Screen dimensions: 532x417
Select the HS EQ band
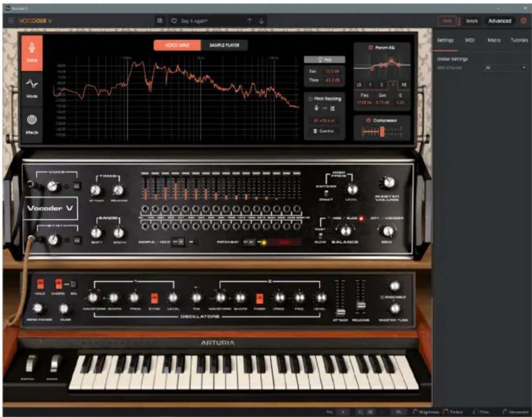coord(404,84)
